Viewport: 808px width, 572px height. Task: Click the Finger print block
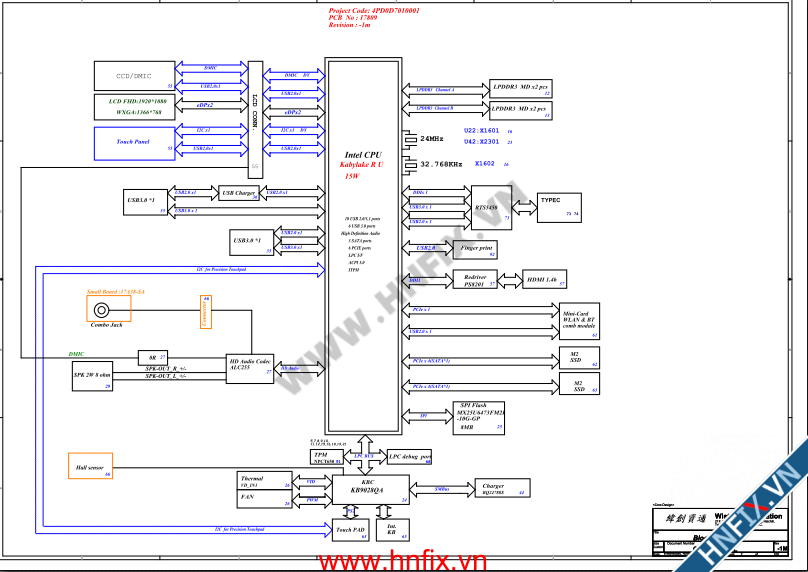pos(476,247)
